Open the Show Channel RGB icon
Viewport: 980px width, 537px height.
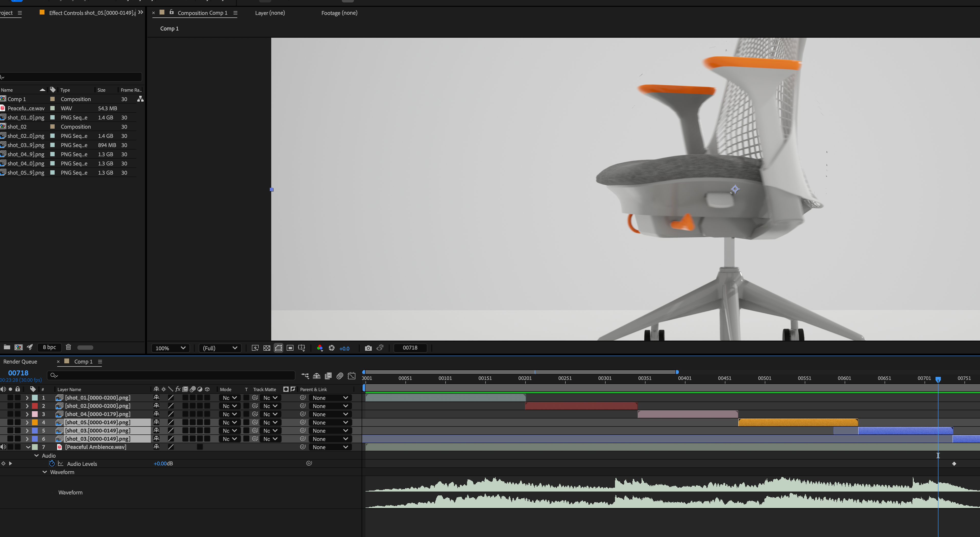pyautogui.click(x=320, y=348)
